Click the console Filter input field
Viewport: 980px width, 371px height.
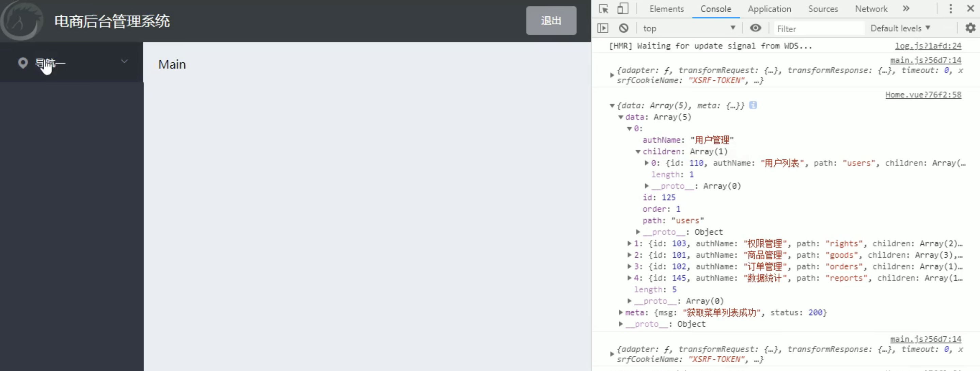819,29
